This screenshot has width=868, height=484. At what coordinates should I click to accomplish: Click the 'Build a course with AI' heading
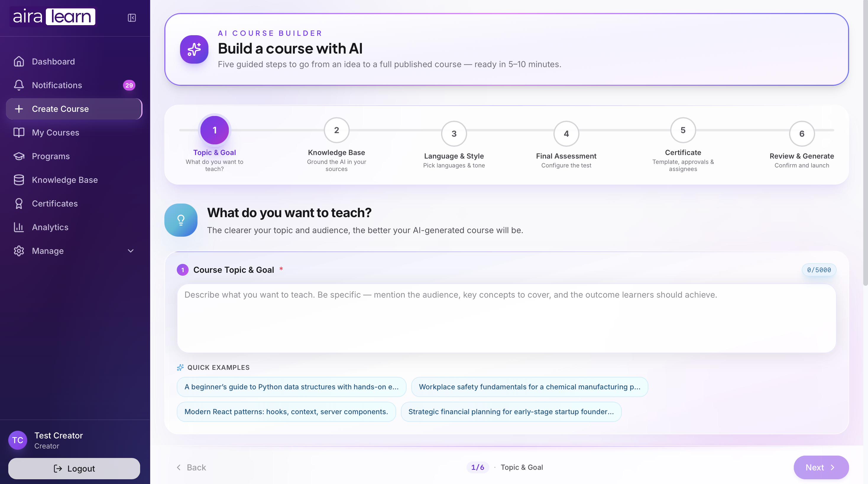pos(290,49)
